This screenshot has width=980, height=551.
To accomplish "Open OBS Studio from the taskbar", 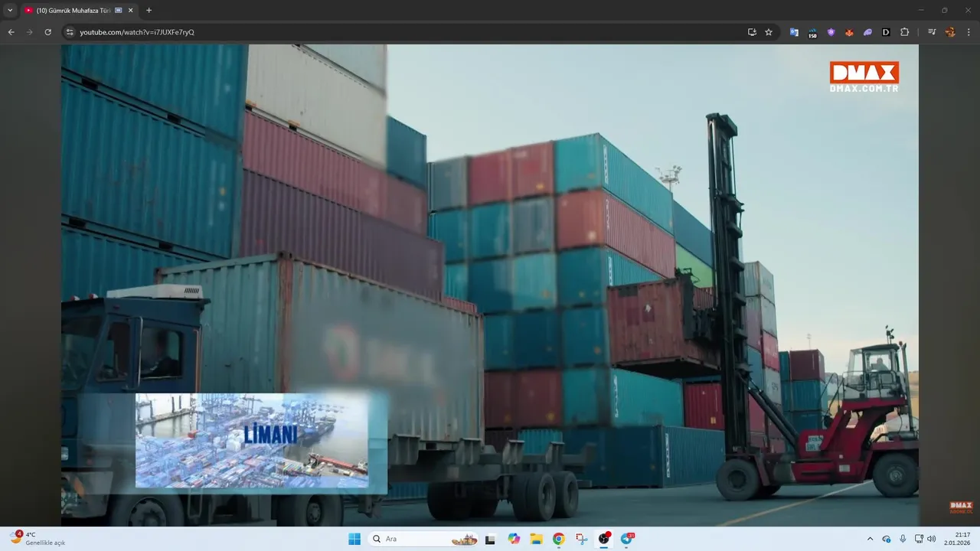I will pos(604,539).
